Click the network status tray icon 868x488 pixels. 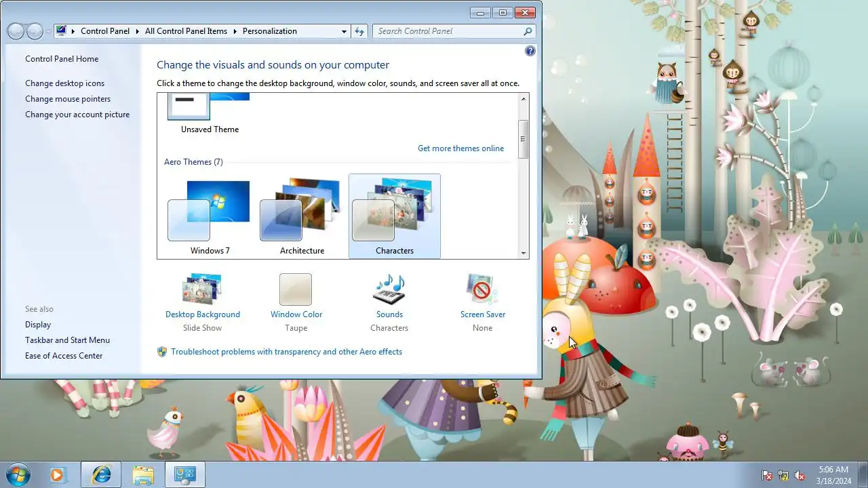coord(783,475)
